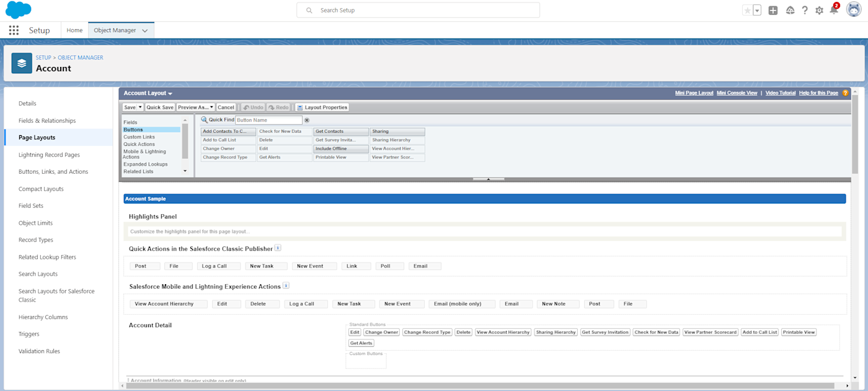
Task: Open the notifications bell
Action: point(834,11)
